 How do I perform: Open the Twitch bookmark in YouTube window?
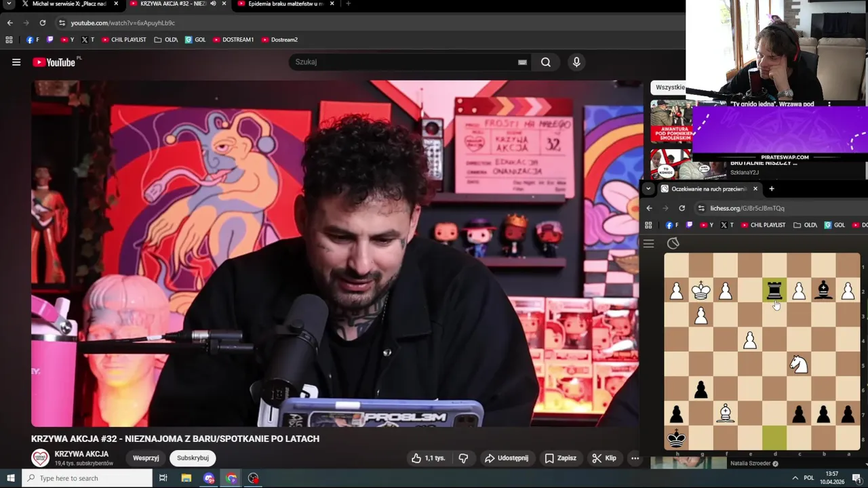50,40
